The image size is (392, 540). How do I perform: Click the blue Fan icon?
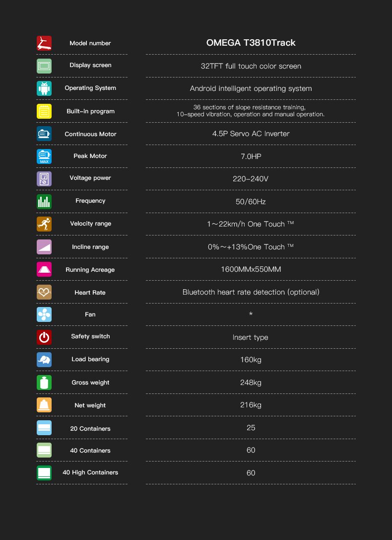[x=44, y=314]
